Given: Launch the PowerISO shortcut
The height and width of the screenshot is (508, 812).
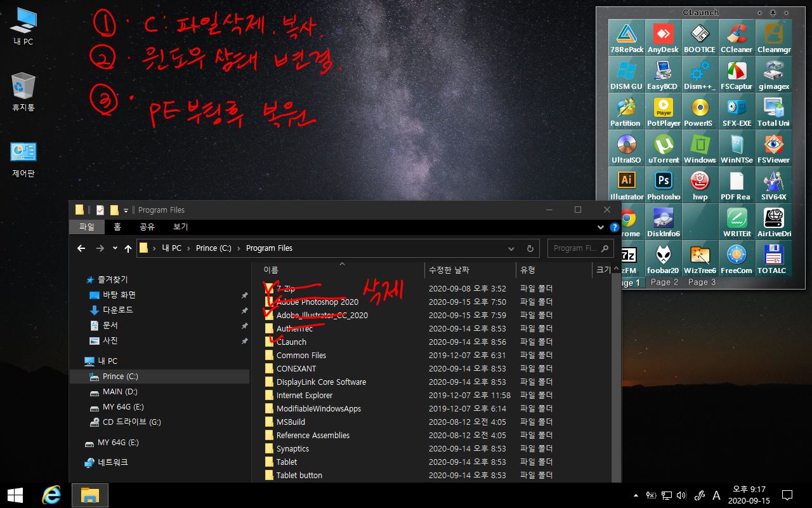Looking at the screenshot, I should (x=700, y=111).
